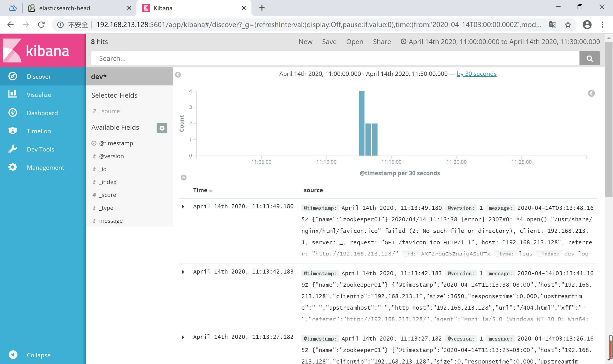Expand the 11:13:27.182 log row
The height and width of the screenshot is (364, 613).
[x=183, y=337]
